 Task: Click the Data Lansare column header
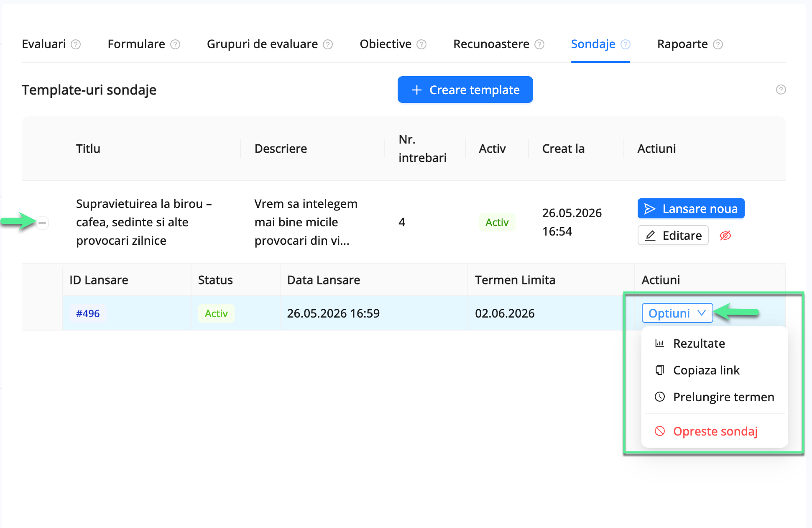pos(324,280)
